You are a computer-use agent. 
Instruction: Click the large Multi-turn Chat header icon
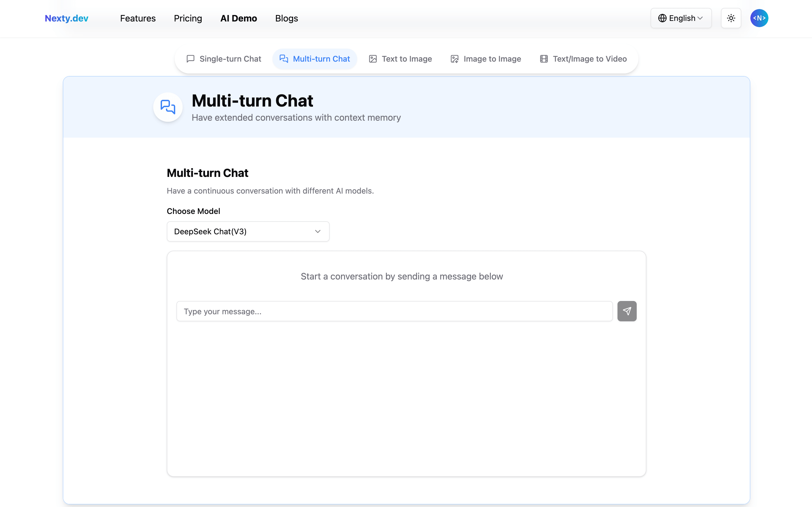coord(168,107)
